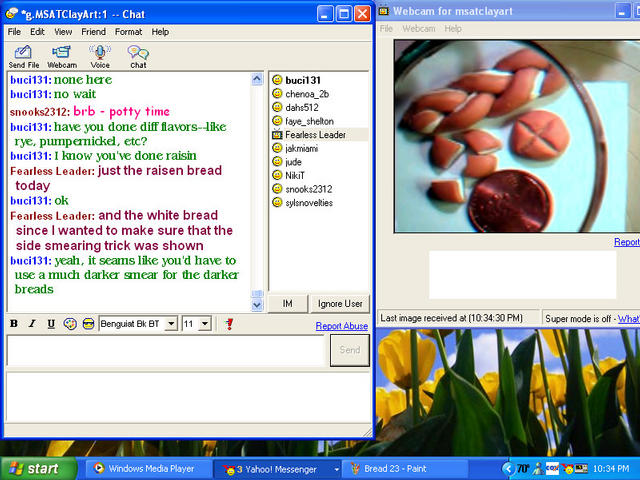Click the Start button on taskbar
This screenshot has width=640, height=480.
38,468
